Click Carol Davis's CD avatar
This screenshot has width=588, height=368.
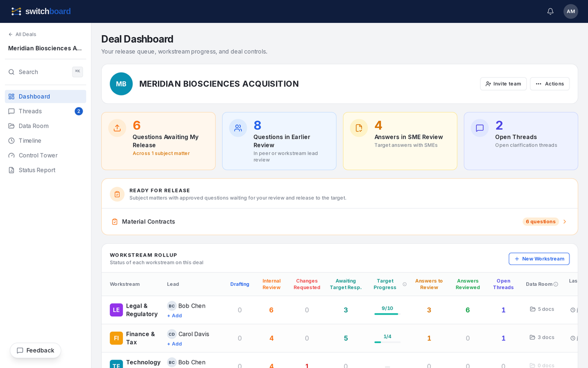point(171,334)
